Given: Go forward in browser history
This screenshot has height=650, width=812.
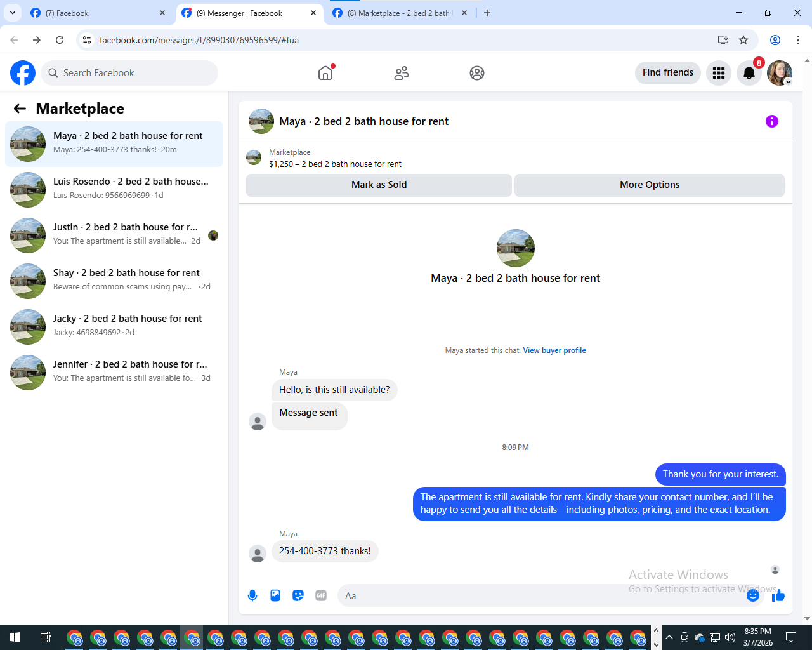Looking at the screenshot, I should coord(37,40).
